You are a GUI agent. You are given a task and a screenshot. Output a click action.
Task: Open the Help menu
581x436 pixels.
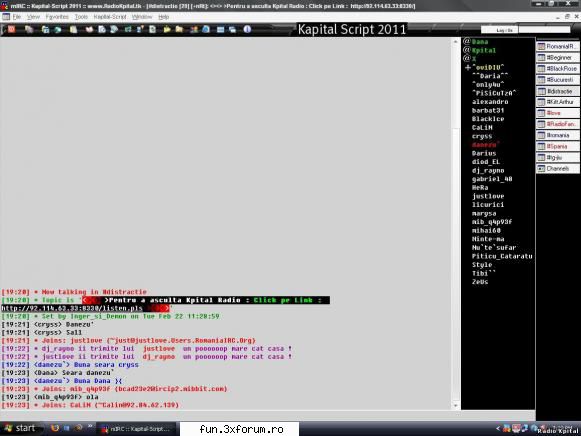point(163,17)
